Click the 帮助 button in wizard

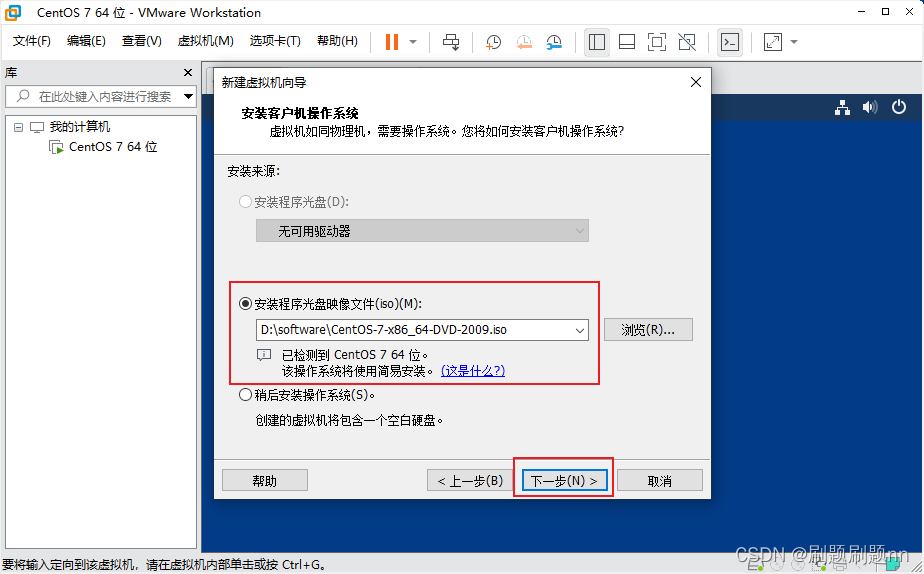[x=265, y=480]
